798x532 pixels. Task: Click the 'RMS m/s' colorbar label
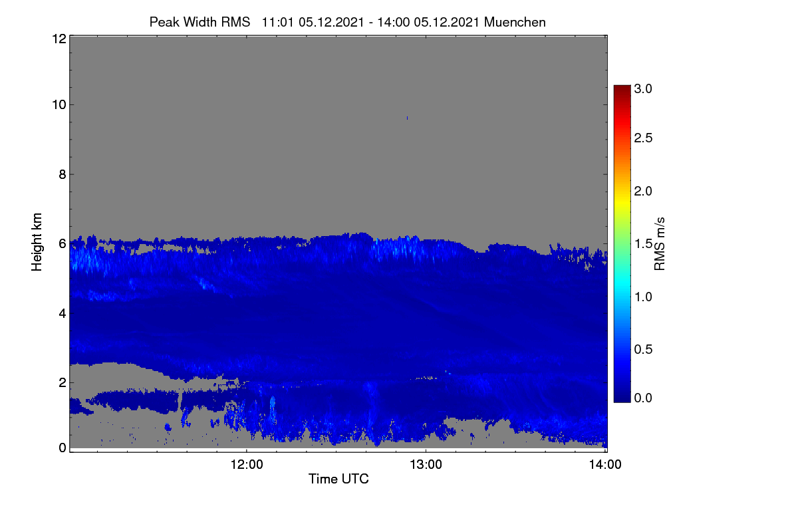pyautogui.click(x=660, y=243)
